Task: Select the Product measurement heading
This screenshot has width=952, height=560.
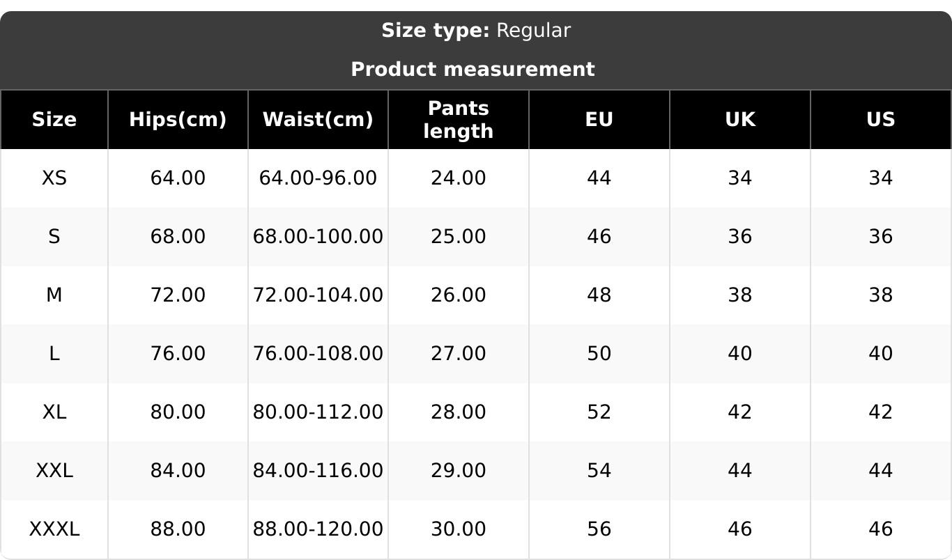Action: coord(473,70)
